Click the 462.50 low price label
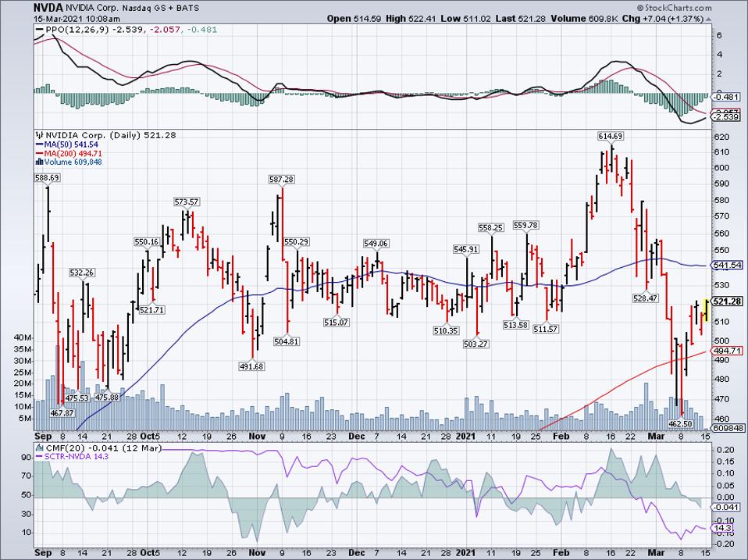This screenshot has height=560, width=748. [680, 423]
